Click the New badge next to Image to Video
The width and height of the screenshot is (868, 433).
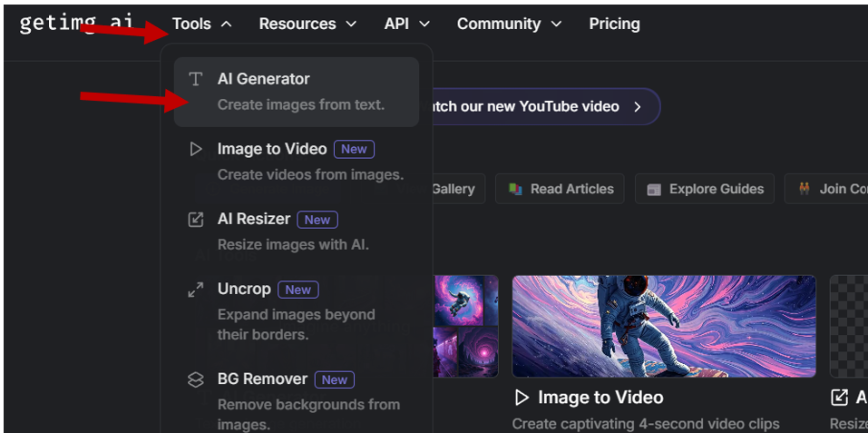pos(354,150)
